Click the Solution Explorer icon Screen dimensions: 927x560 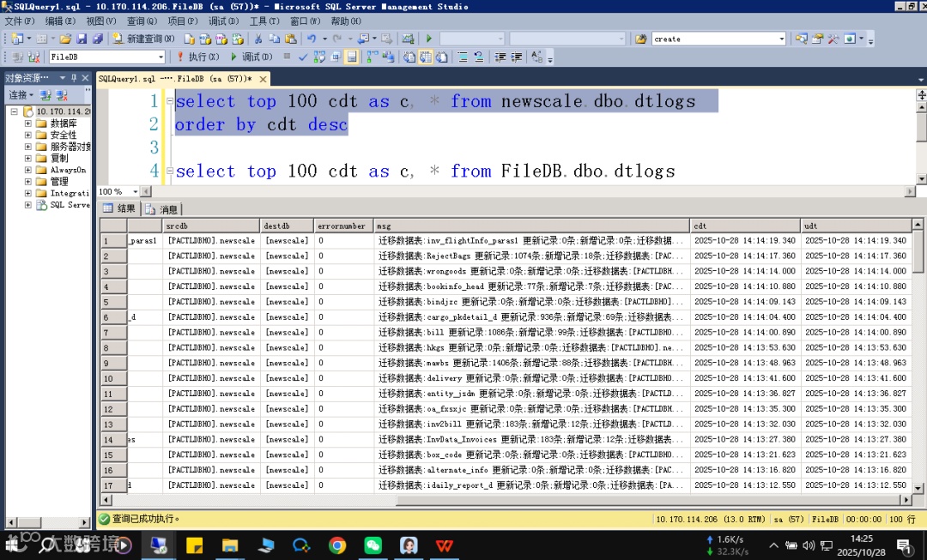tap(801, 39)
